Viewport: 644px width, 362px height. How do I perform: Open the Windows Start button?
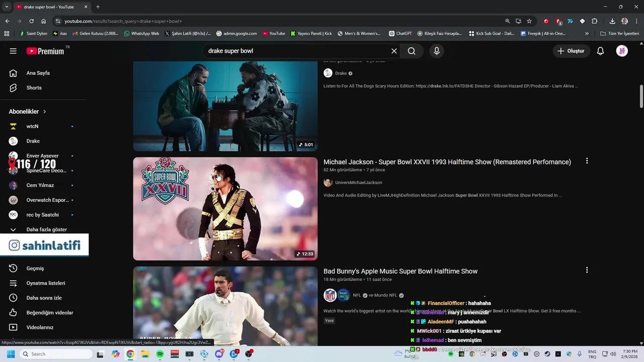click(11, 354)
